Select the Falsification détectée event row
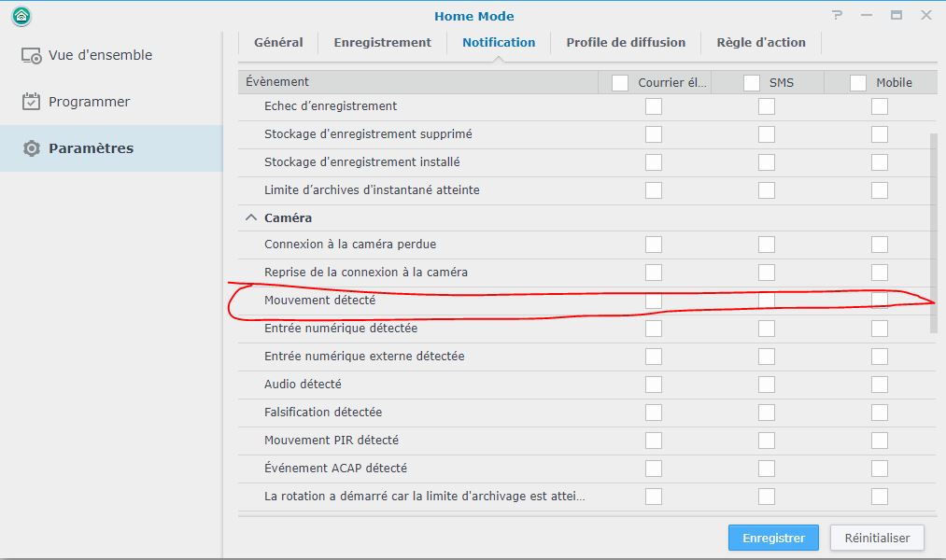This screenshot has width=946, height=560. [x=323, y=413]
